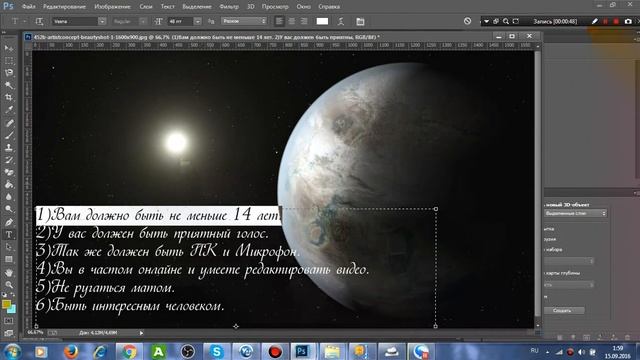The image size is (640, 360).
Task: Create warped text
Action: (x=341, y=21)
